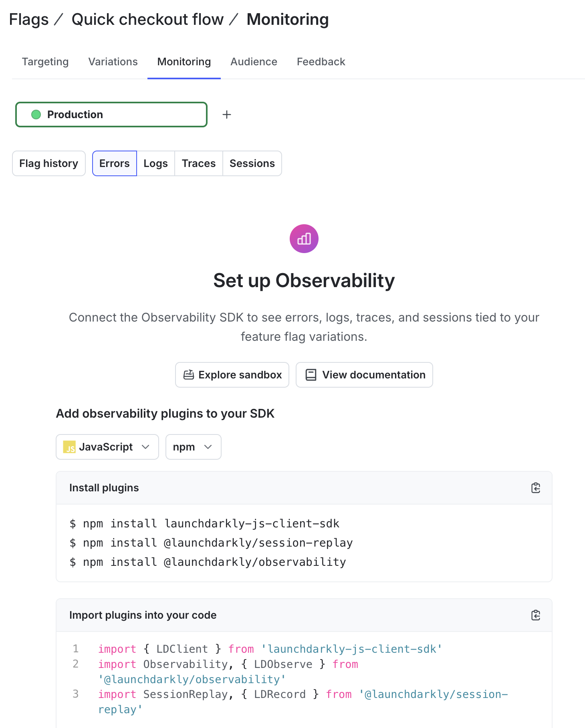
Task: Click the pink Observability bar chart icon
Action: 304,238
